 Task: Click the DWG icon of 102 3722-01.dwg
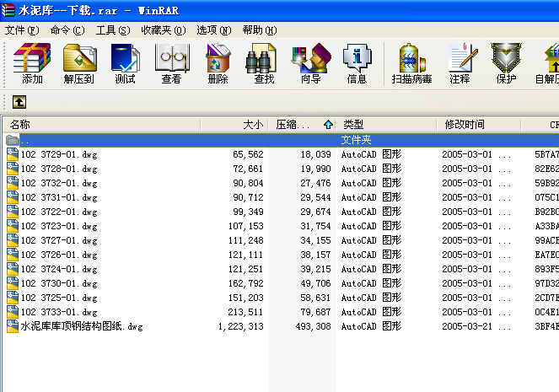[x=12, y=212]
